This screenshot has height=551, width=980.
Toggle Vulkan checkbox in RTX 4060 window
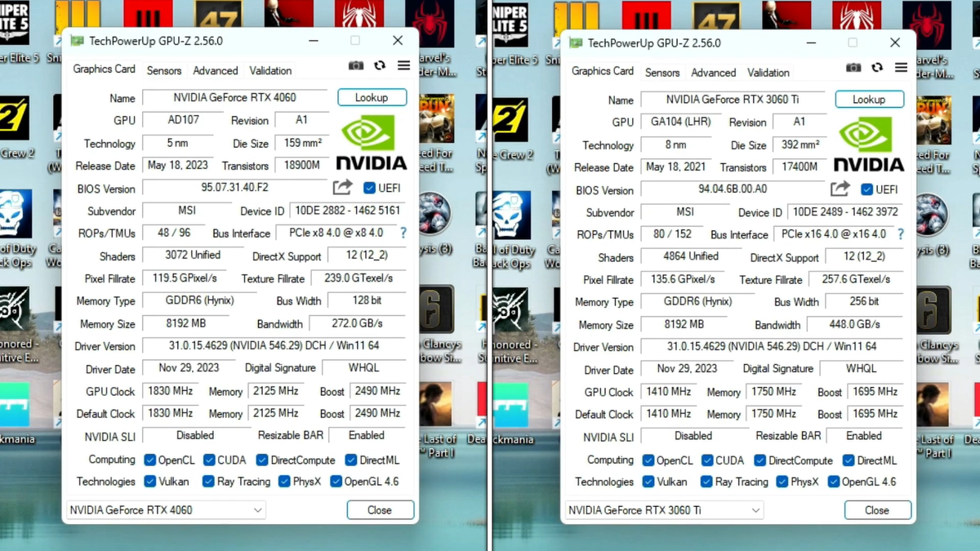150,482
